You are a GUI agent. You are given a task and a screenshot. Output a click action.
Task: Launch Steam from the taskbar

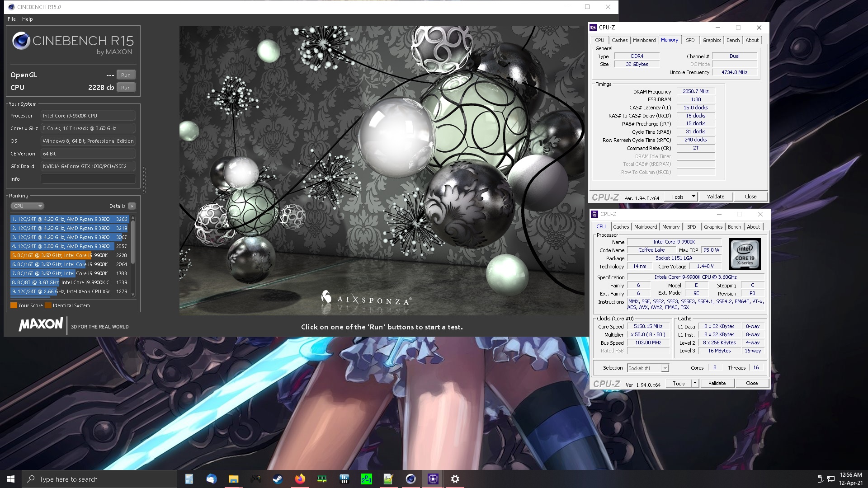pos(278,479)
